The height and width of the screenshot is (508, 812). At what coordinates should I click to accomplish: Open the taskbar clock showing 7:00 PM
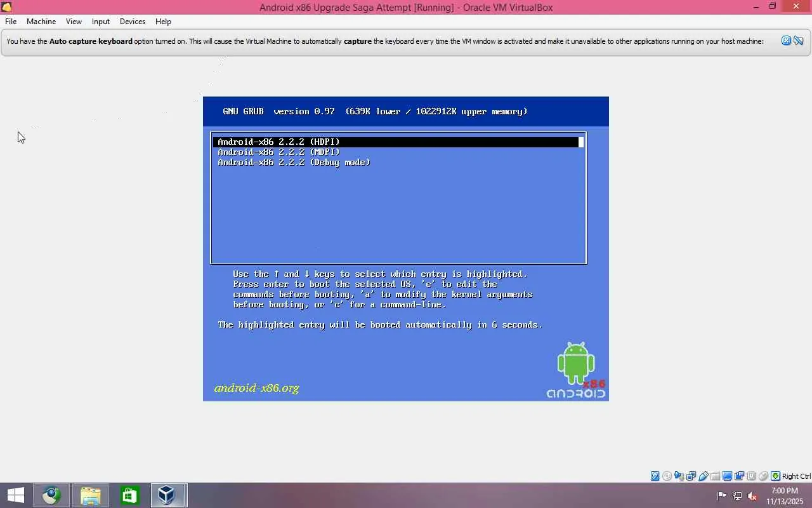[x=785, y=496]
